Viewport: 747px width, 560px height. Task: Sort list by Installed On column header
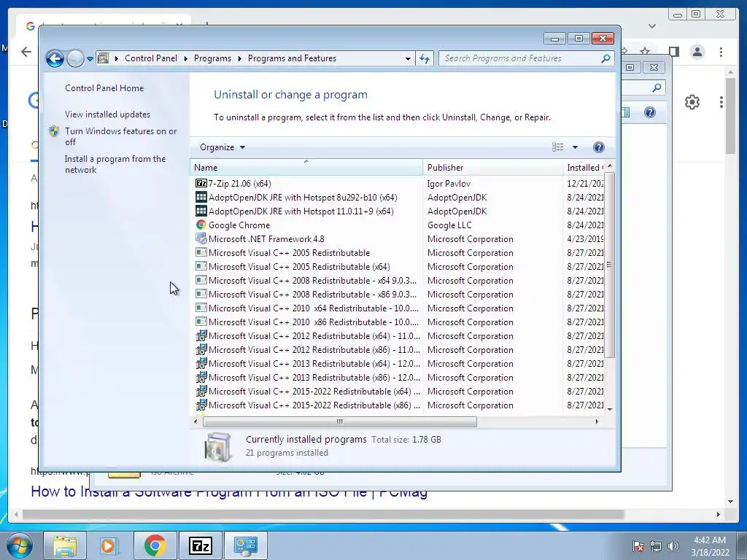pyautogui.click(x=584, y=168)
